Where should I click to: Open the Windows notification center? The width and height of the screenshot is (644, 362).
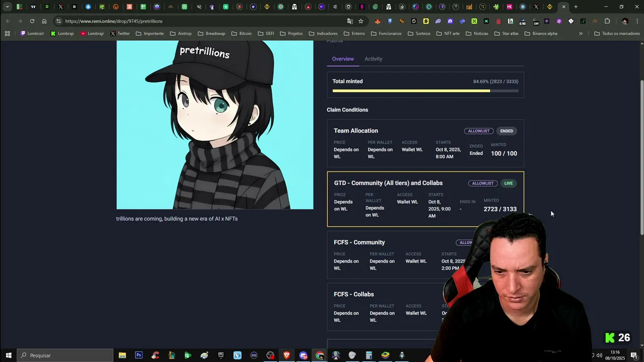click(x=634, y=355)
